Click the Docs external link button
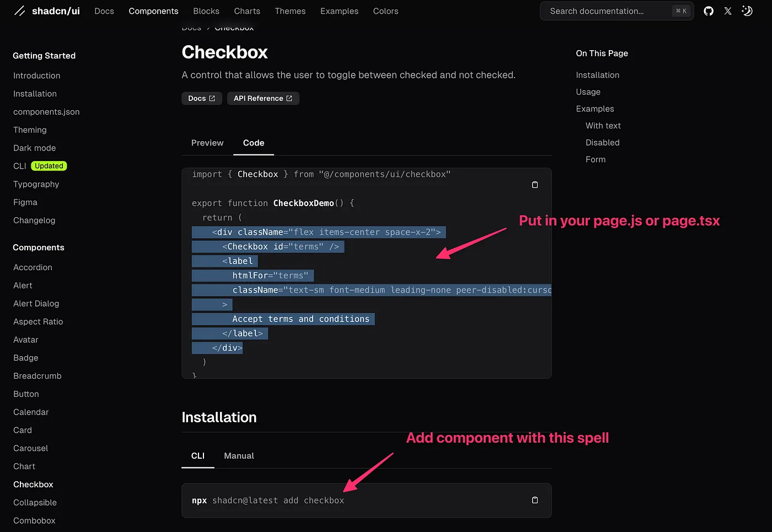This screenshot has height=532, width=772. click(202, 98)
